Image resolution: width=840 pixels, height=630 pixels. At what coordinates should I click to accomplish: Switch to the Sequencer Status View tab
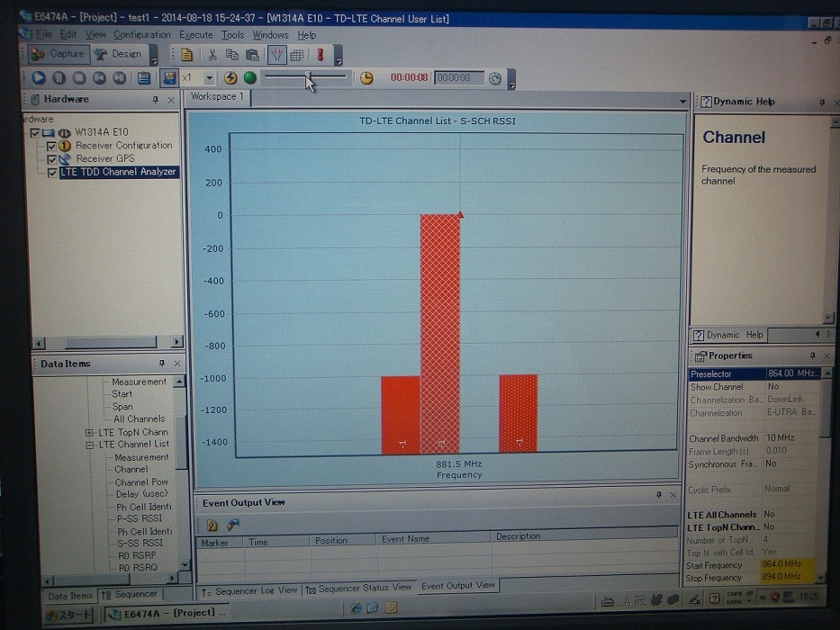coord(358,588)
